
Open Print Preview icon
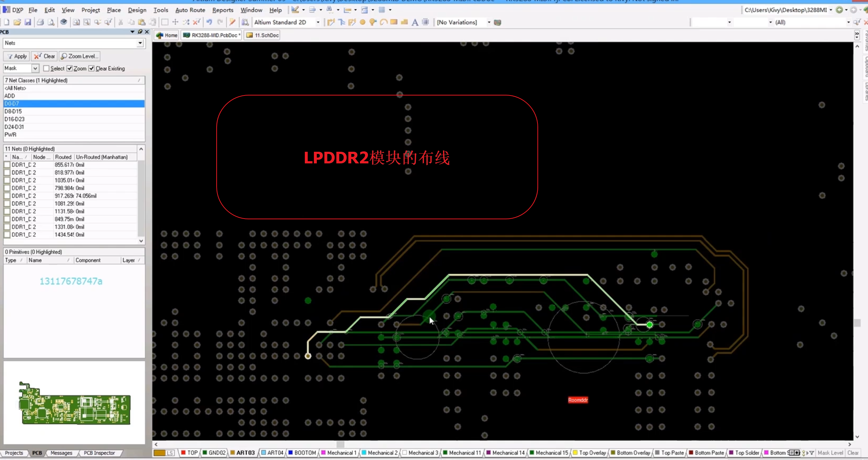tap(51, 23)
